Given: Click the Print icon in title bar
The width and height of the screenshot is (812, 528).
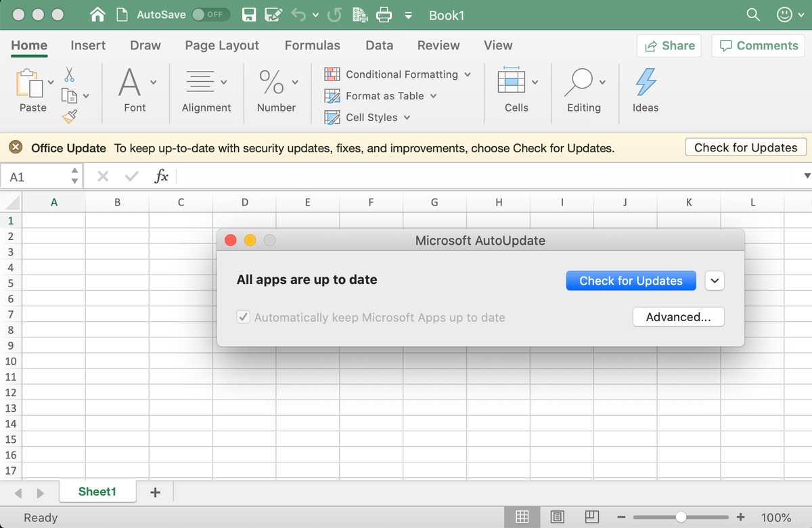Looking at the screenshot, I should tap(384, 15).
